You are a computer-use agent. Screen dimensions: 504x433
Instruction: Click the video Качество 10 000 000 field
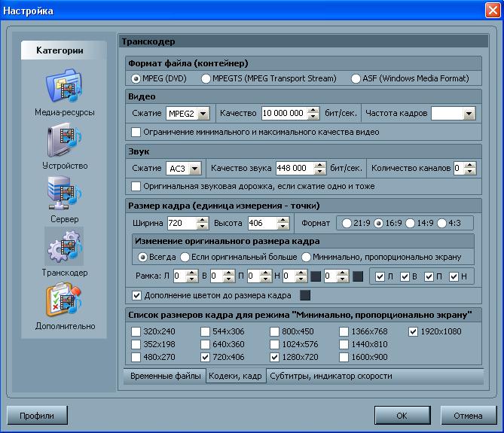pos(284,113)
